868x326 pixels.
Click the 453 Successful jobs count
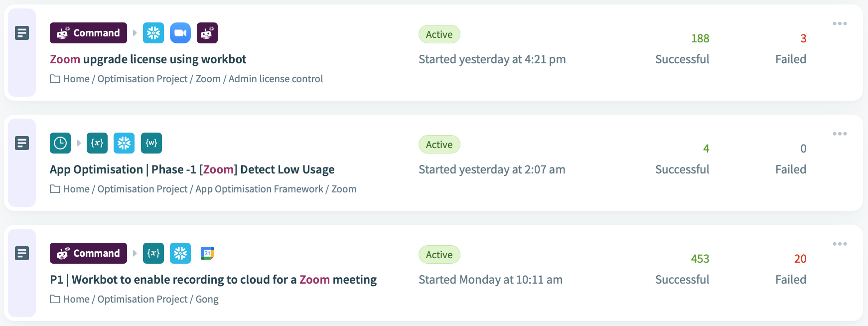coord(700,259)
